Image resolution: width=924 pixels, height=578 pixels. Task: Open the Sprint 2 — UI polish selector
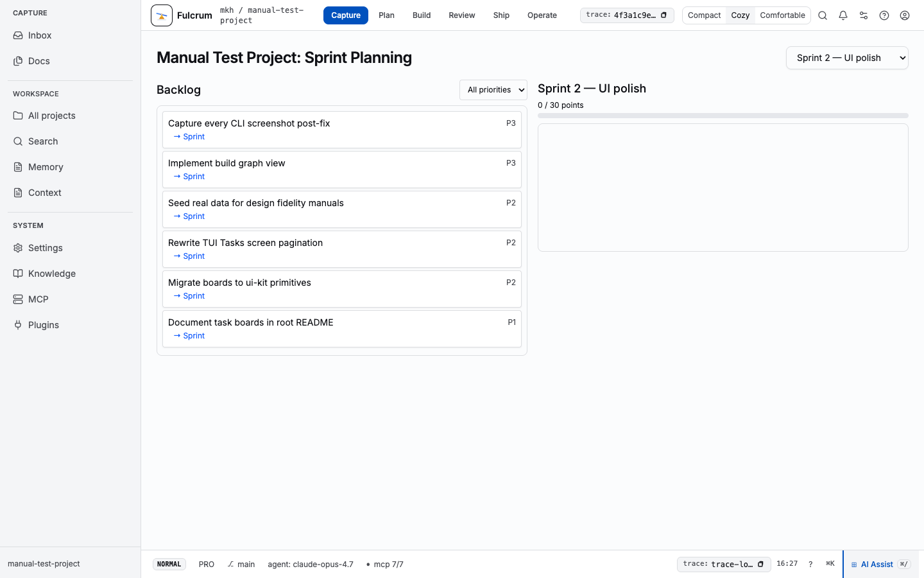(x=847, y=58)
